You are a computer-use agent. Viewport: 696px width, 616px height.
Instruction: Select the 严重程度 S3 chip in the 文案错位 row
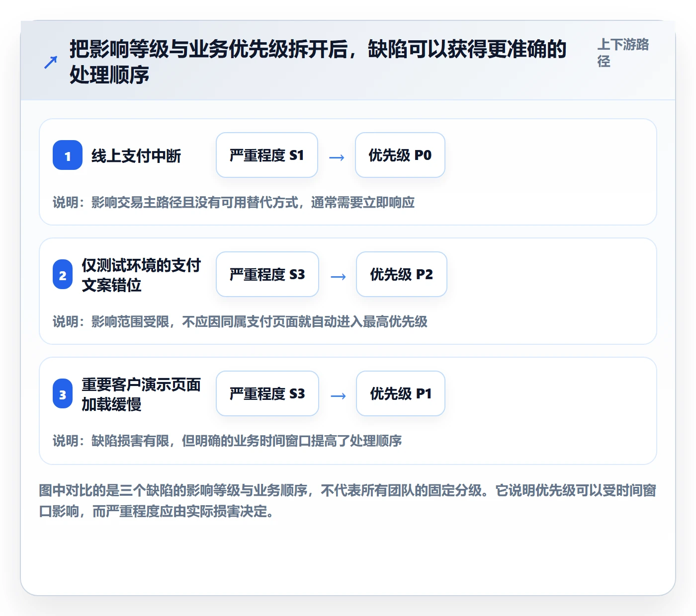267,274
